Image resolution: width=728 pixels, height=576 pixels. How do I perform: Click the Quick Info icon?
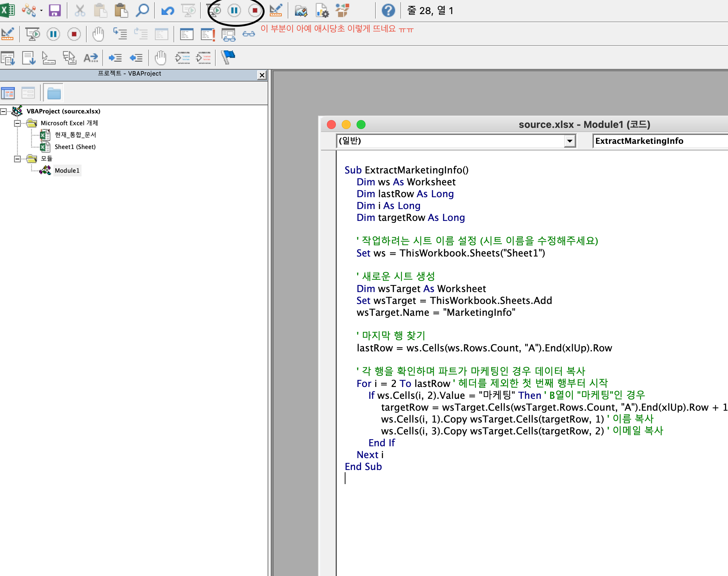pyautogui.click(x=48, y=58)
